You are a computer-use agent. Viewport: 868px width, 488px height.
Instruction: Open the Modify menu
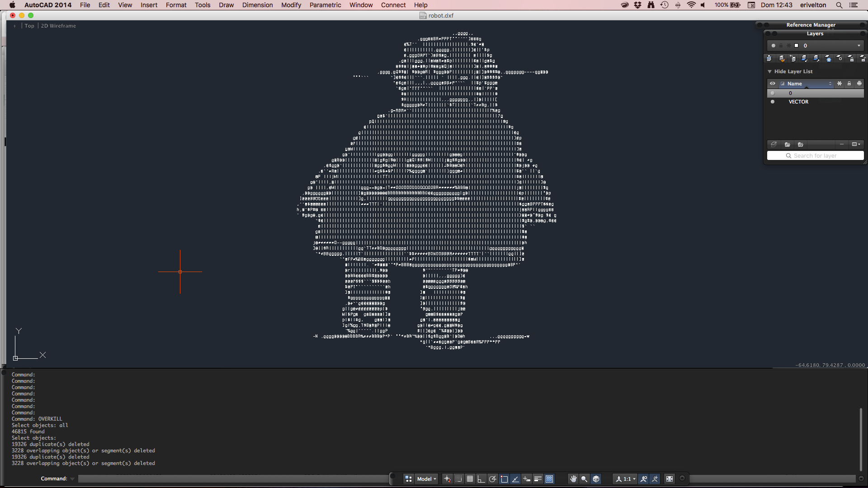[x=291, y=5]
